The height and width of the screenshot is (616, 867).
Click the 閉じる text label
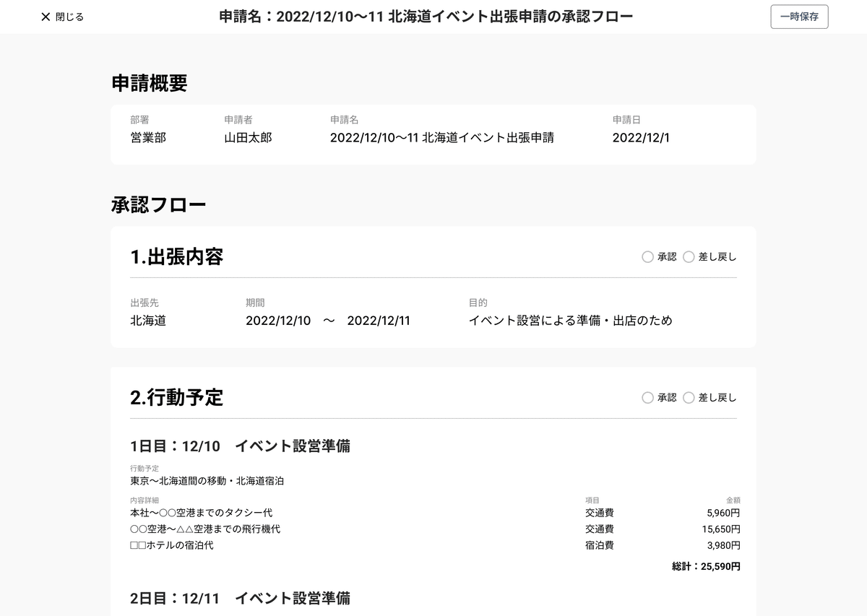[69, 17]
